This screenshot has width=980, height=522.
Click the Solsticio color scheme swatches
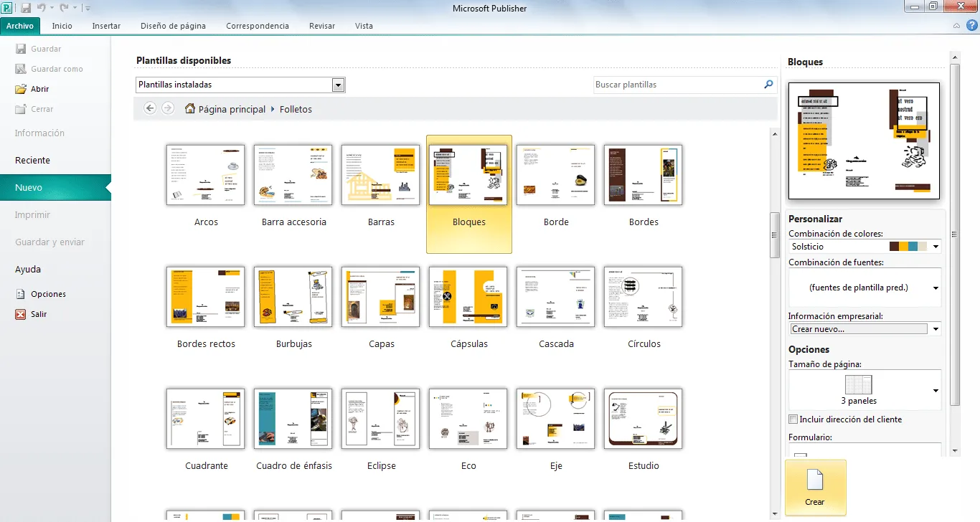(x=908, y=247)
